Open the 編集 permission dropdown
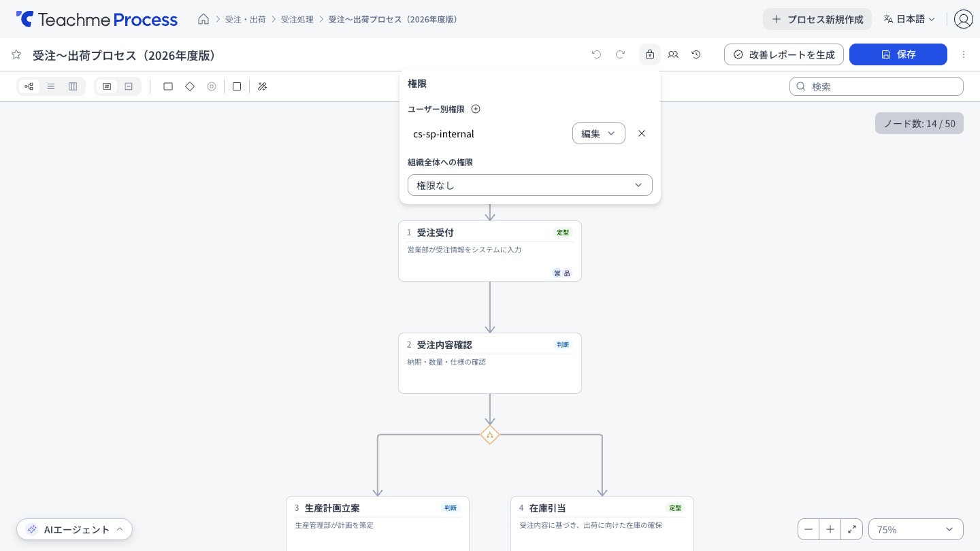980x551 pixels. [599, 133]
